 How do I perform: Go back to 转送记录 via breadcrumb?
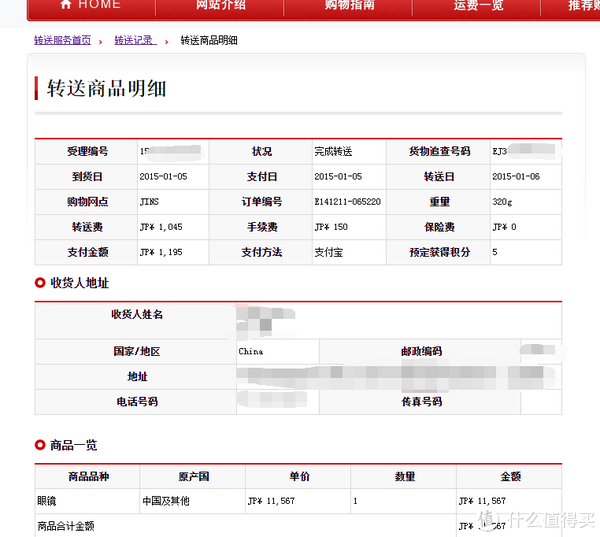tap(134, 41)
